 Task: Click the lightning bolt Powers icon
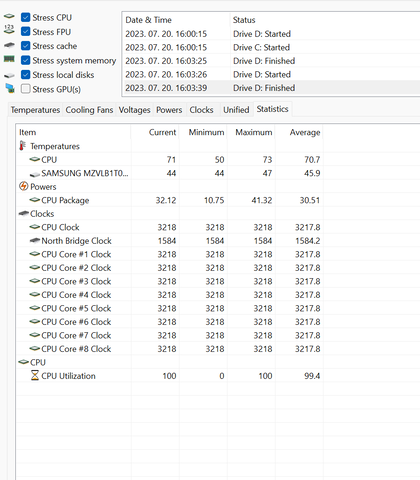[23, 186]
